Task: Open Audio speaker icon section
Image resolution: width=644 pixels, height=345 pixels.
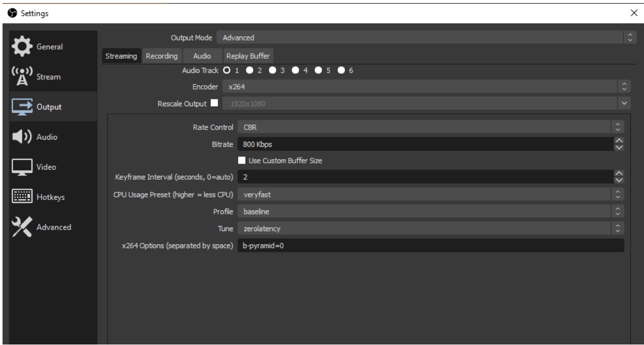Action: click(21, 137)
